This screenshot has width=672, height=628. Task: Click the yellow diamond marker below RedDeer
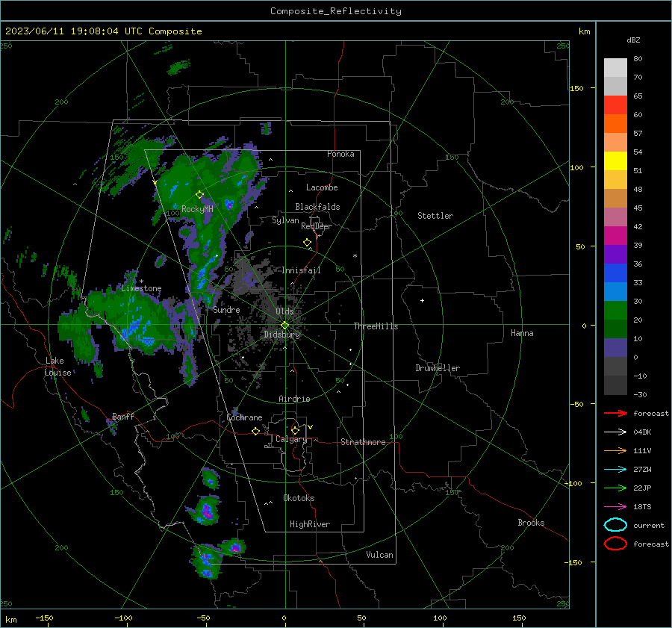(307, 243)
